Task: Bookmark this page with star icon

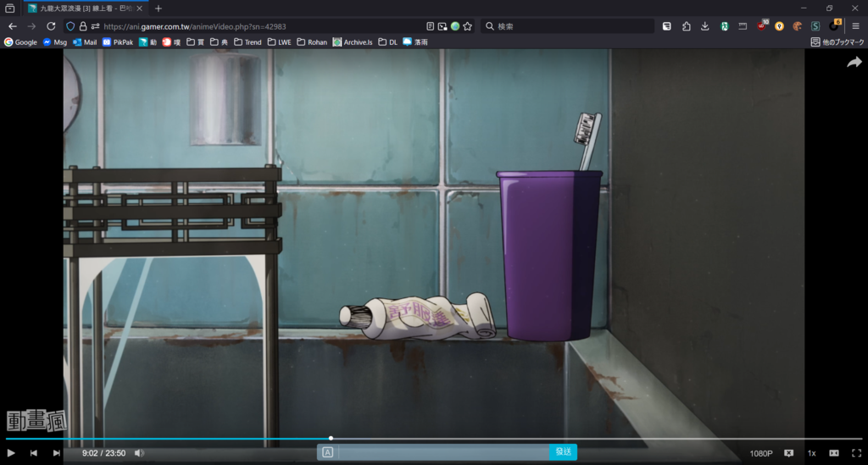Action: (x=468, y=26)
